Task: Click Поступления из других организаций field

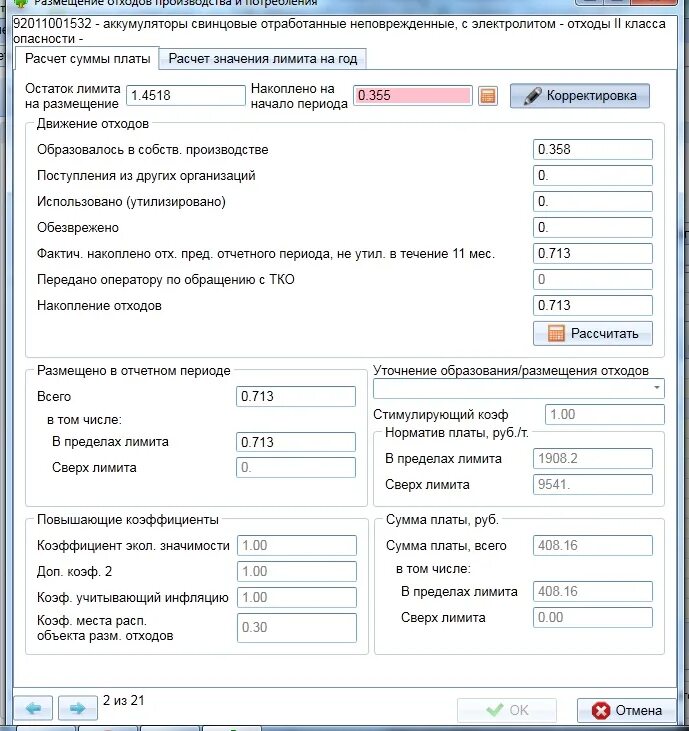Action: coord(593,176)
